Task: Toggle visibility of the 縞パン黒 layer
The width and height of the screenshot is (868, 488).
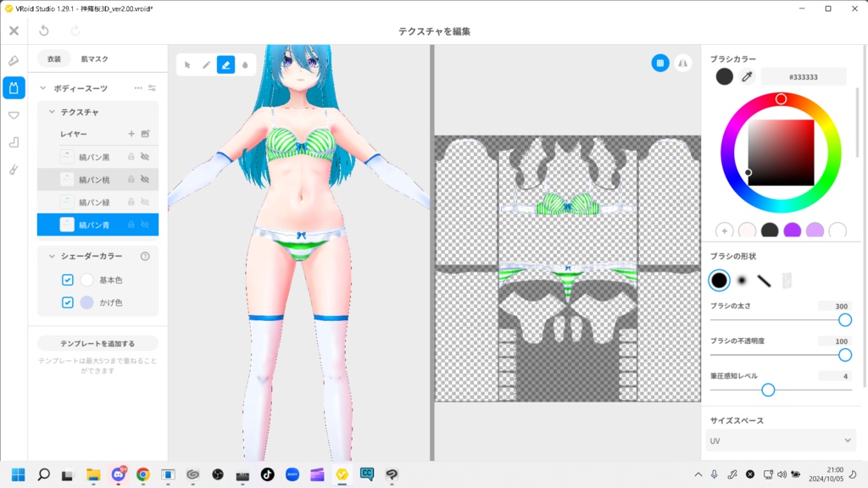Action: pyautogui.click(x=144, y=157)
